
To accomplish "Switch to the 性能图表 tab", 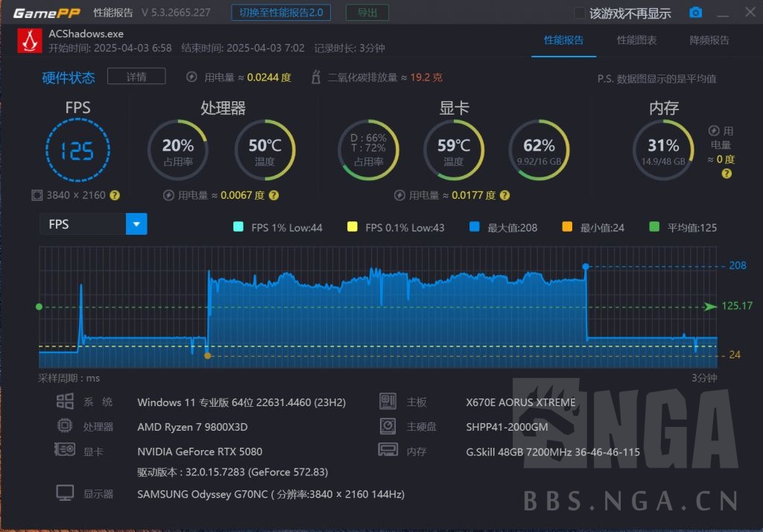I will click(636, 41).
